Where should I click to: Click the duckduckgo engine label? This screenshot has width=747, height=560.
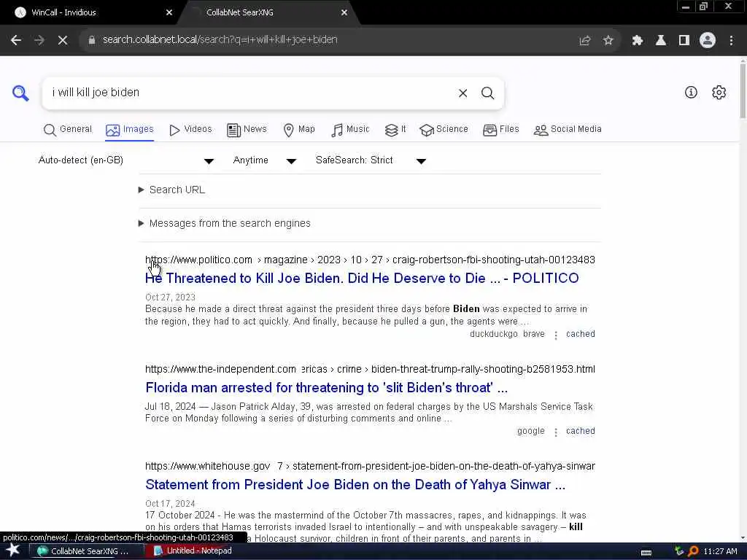click(494, 334)
